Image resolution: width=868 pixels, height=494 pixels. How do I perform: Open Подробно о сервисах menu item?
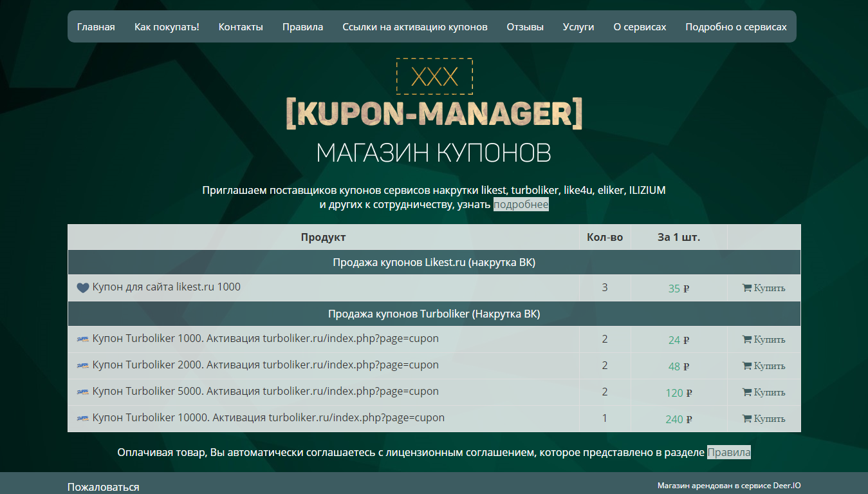pos(736,26)
